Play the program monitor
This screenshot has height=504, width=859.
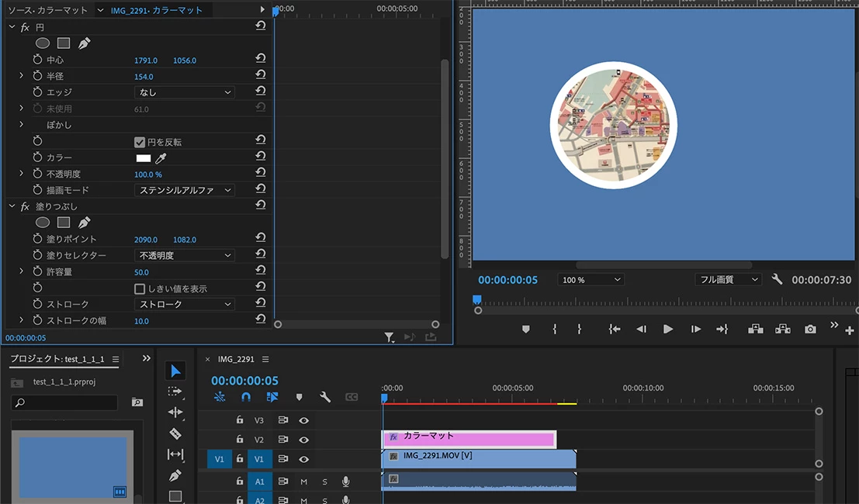point(668,329)
